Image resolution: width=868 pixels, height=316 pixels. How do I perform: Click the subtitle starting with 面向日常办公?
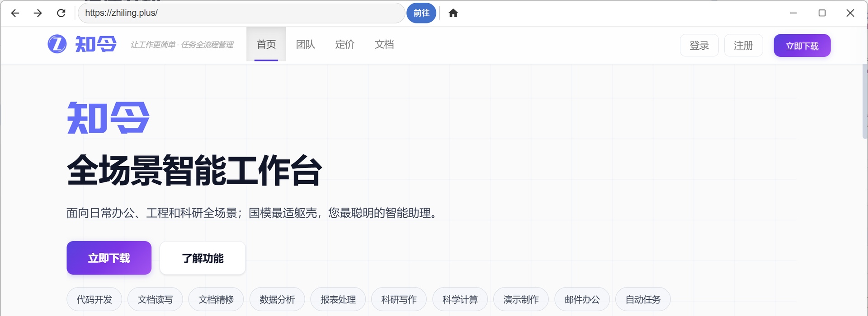(x=252, y=213)
